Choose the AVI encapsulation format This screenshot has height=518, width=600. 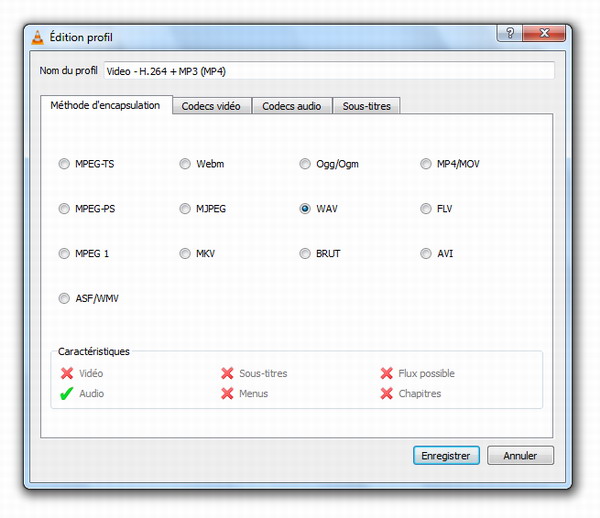[427, 254]
